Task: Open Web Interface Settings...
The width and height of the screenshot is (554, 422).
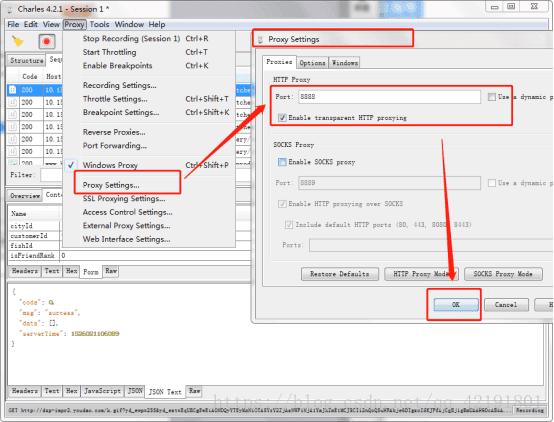Action: (148, 239)
